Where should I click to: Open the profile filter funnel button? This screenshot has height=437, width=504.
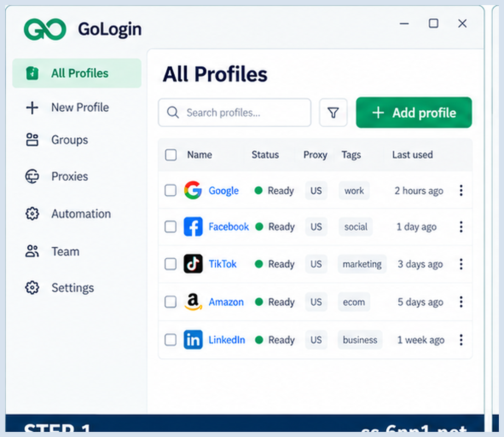tap(333, 112)
